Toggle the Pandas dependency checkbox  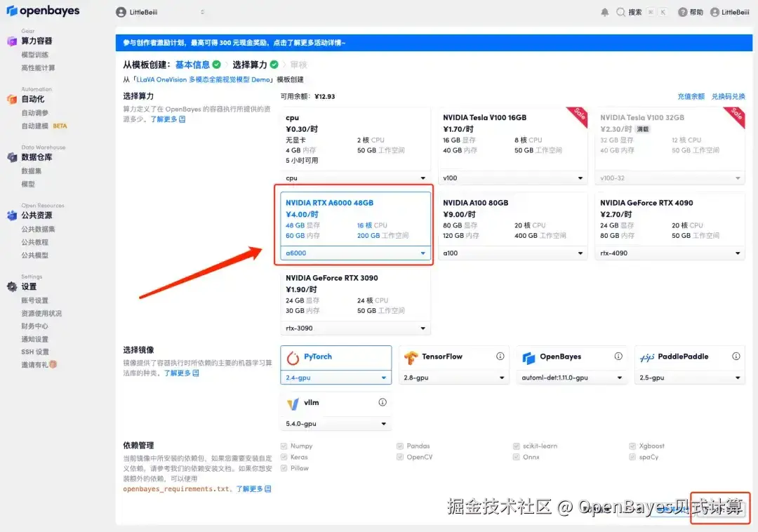click(x=400, y=446)
